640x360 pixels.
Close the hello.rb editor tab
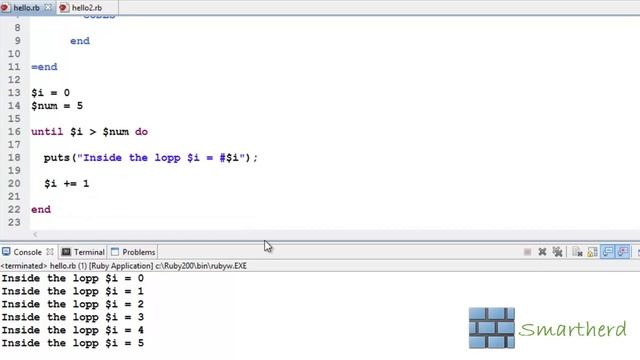[x=48, y=7]
